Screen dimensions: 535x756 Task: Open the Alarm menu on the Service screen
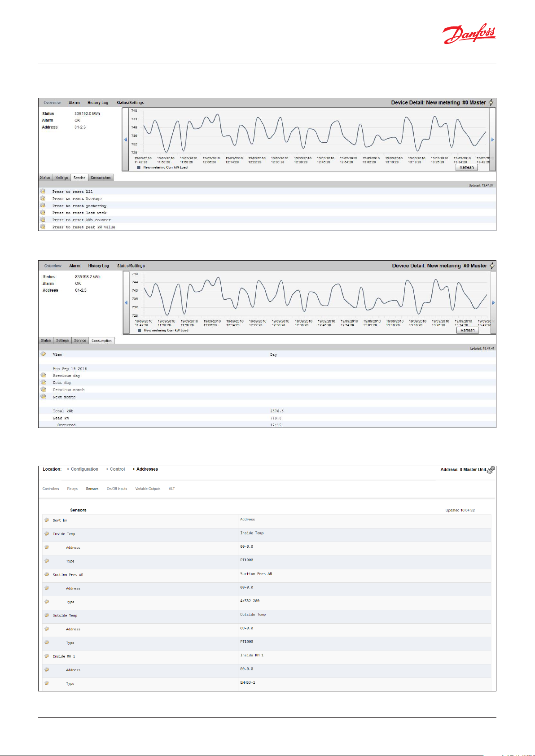(74, 103)
